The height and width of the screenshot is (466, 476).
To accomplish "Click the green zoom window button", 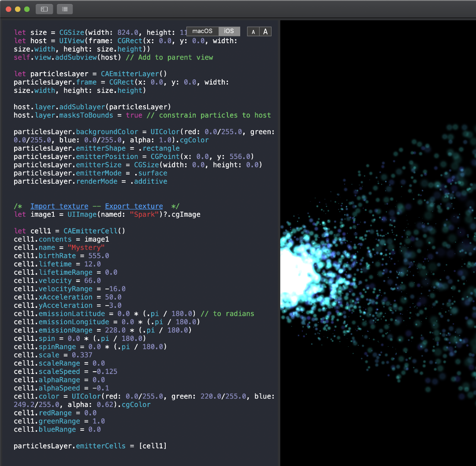I will pyautogui.click(x=27, y=9).
